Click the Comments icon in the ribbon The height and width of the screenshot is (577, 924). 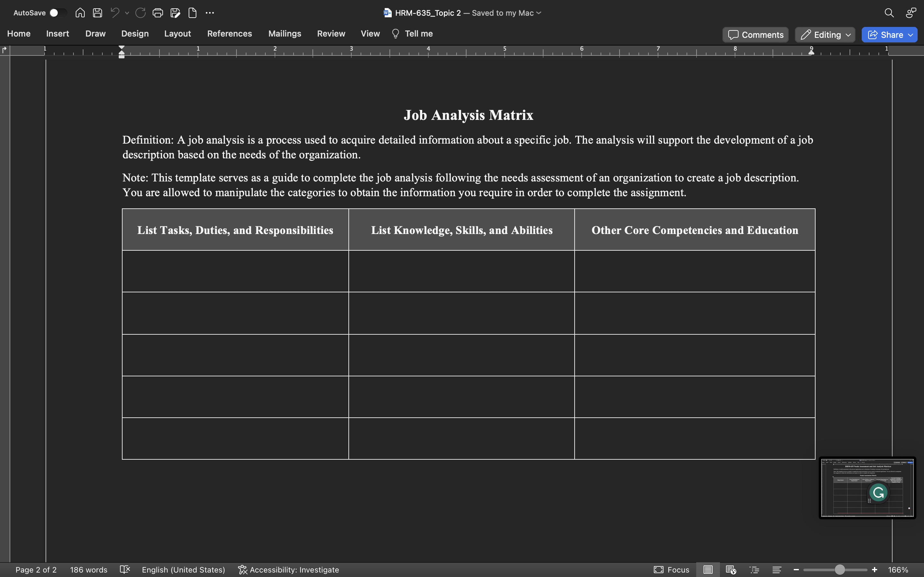[756, 34]
